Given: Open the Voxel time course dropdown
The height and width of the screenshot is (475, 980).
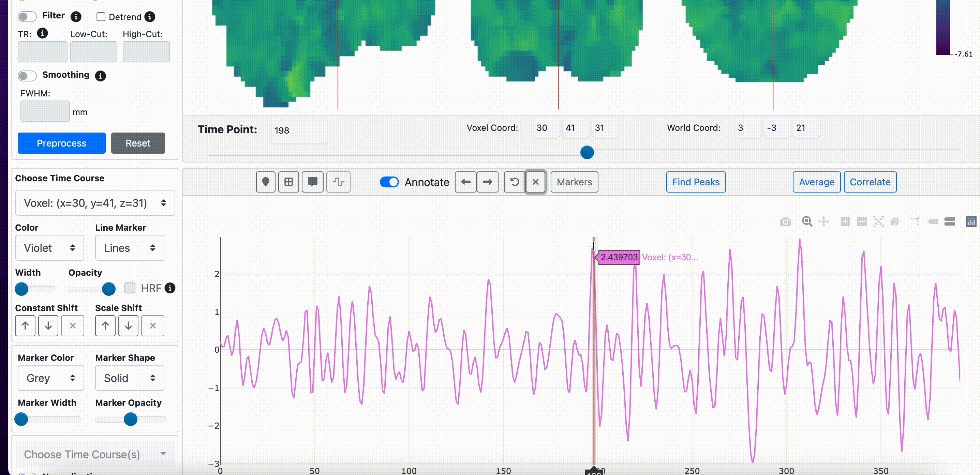Looking at the screenshot, I should [95, 203].
